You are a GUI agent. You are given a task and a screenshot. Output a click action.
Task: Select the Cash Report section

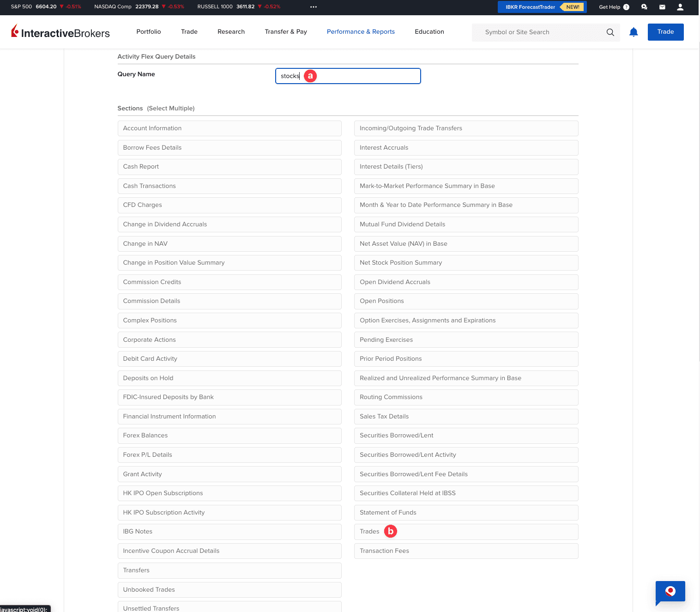[x=229, y=167]
